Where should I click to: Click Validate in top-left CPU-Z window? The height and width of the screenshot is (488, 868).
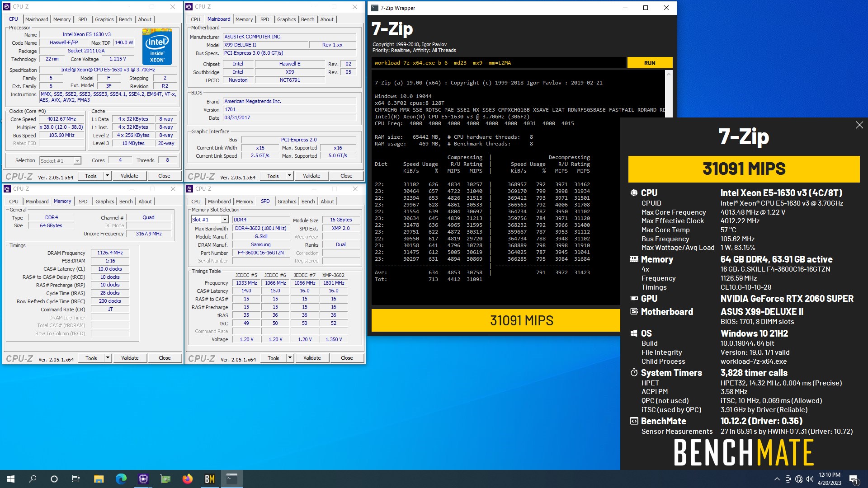pyautogui.click(x=129, y=176)
